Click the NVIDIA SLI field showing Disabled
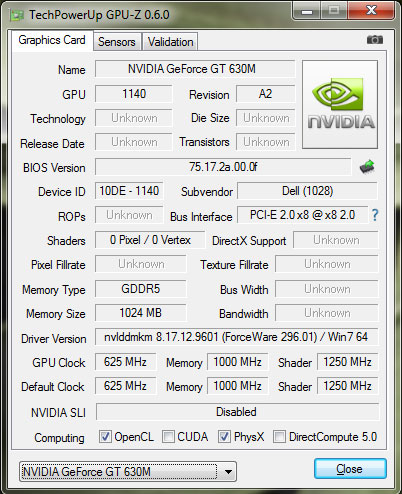The image size is (402, 494). click(237, 412)
